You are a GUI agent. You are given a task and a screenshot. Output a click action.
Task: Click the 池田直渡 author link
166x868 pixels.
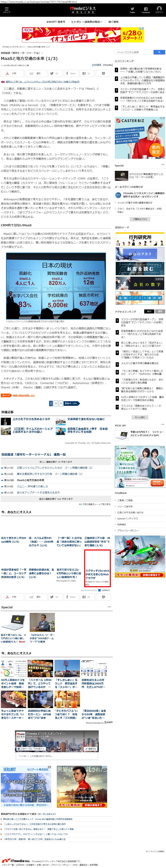pyautogui.click(x=97, y=65)
